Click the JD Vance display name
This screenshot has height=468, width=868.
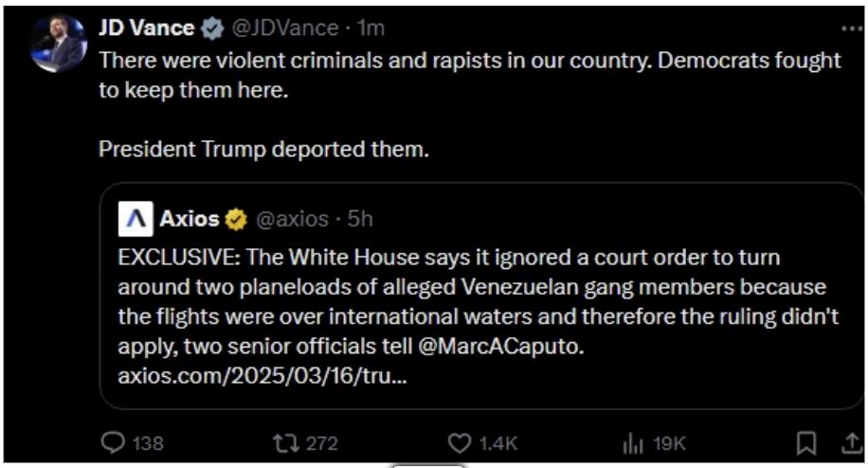pos(146,28)
